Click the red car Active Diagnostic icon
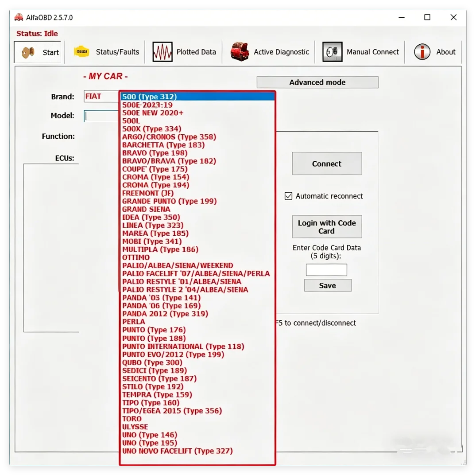 240,52
